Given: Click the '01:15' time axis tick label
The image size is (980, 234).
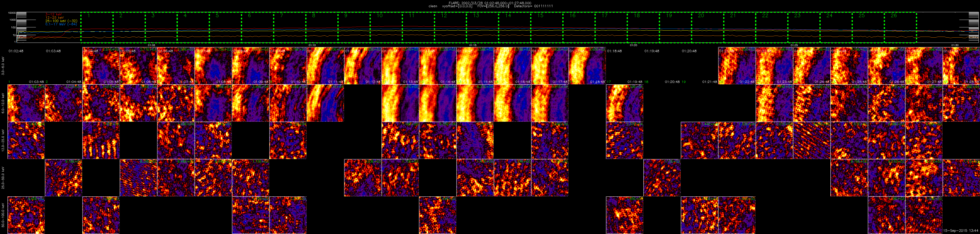Looking at the screenshot, I should [x=473, y=45].
